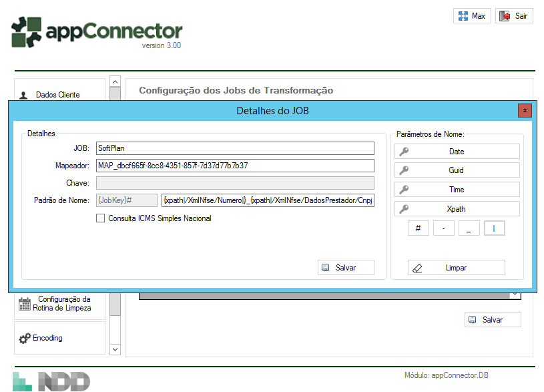This screenshot has height=392, width=544.
Task: Enable Consulta ICMS Simples Nacional checkbox
Action: pyautogui.click(x=101, y=218)
